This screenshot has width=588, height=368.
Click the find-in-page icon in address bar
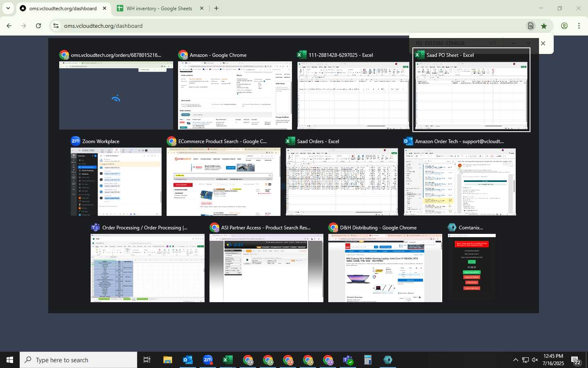click(531, 26)
